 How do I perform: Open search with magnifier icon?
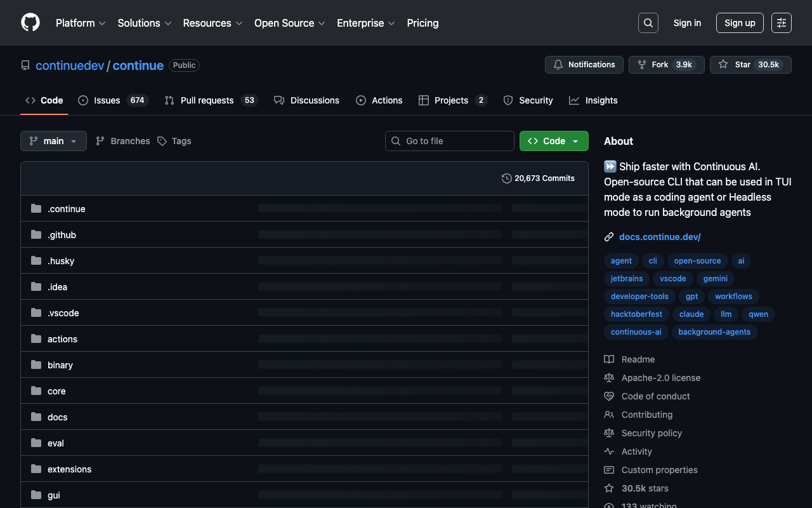(x=648, y=23)
